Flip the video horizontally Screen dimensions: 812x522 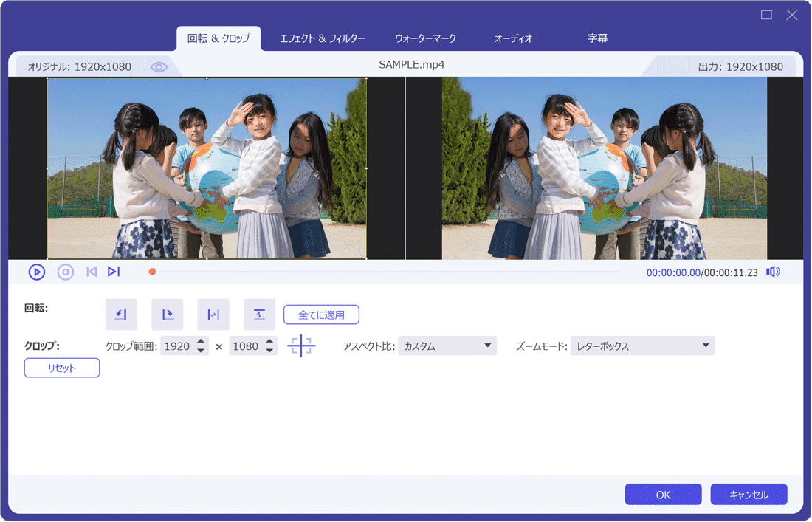(x=213, y=315)
